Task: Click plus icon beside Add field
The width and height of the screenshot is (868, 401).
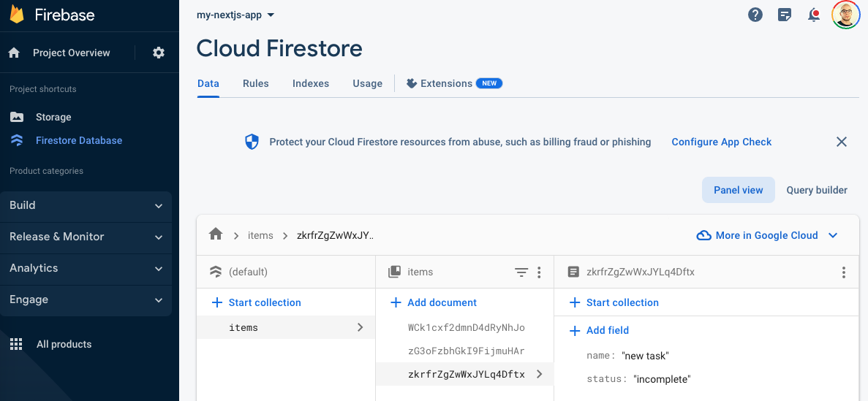Action: coord(575,330)
